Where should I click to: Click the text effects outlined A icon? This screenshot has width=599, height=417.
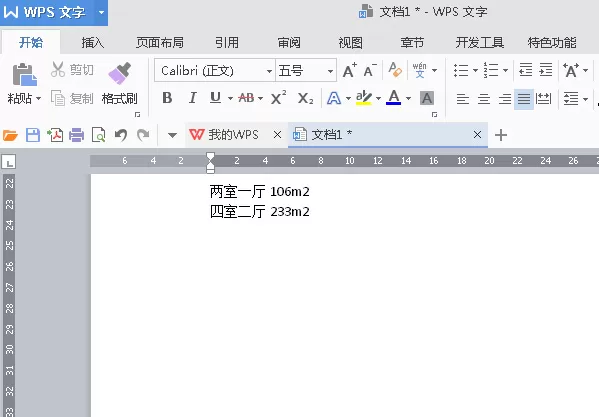pos(334,98)
